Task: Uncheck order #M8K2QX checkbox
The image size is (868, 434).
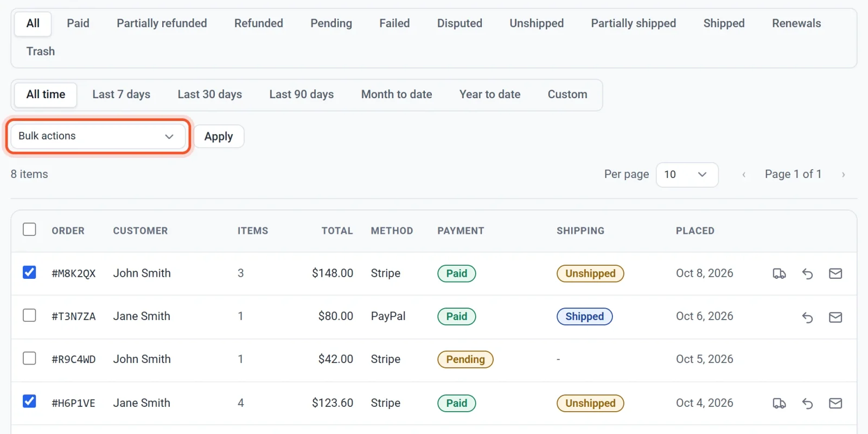Action: (x=29, y=272)
